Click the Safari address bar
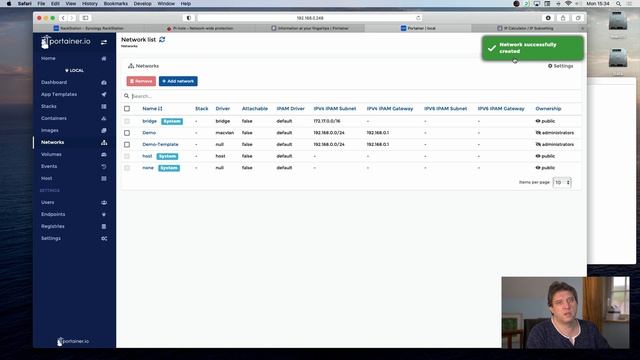The image size is (640, 360). [x=309, y=18]
